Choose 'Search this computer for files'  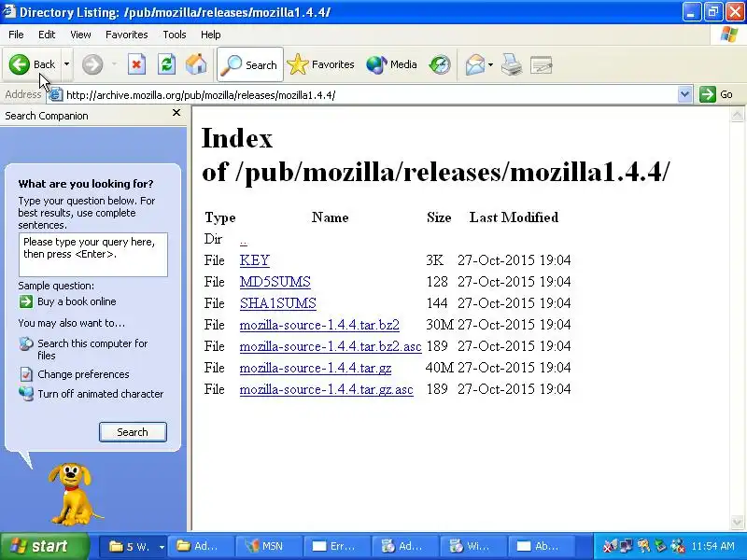(92, 349)
